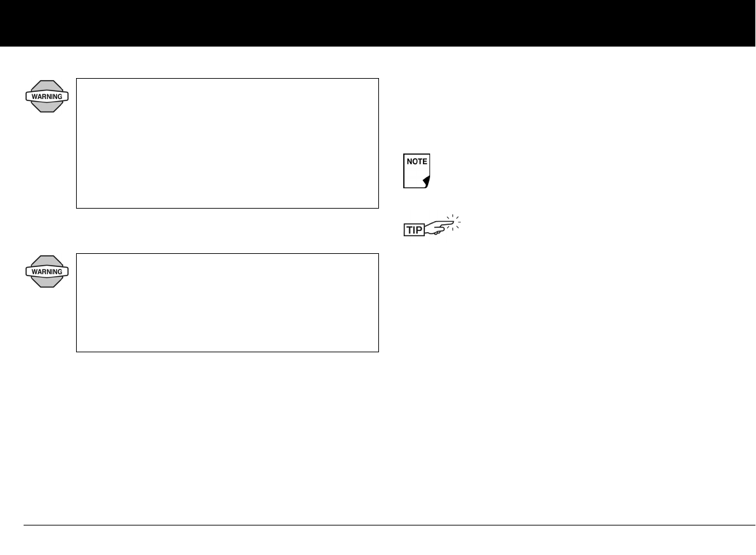Click inside the lower warning text box
Image resolution: width=756 pixels, height=555 pixels.
[228, 302]
